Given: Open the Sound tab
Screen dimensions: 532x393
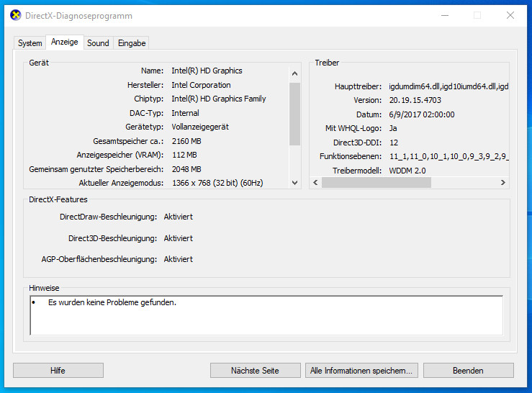Looking at the screenshot, I should (98, 43).
